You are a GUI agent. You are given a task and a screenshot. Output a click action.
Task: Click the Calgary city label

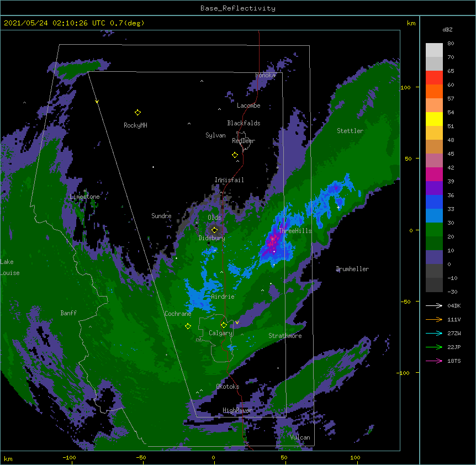(x=220, y=333)
